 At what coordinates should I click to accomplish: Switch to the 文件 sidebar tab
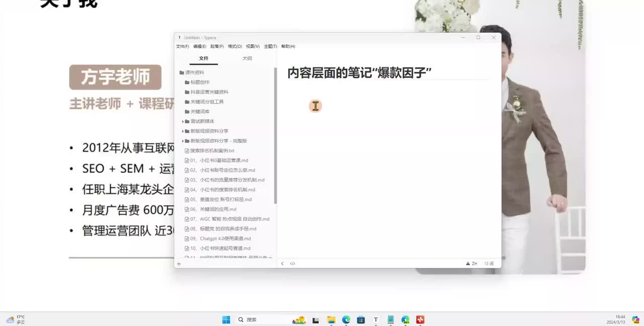point(204,58)
